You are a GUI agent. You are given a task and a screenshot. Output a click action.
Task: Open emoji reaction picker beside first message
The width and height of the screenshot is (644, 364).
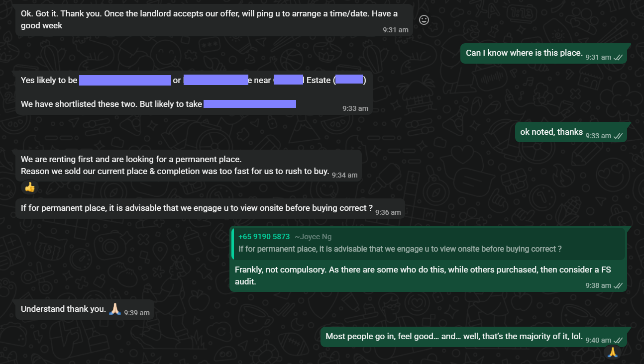[x=424, y=20]
